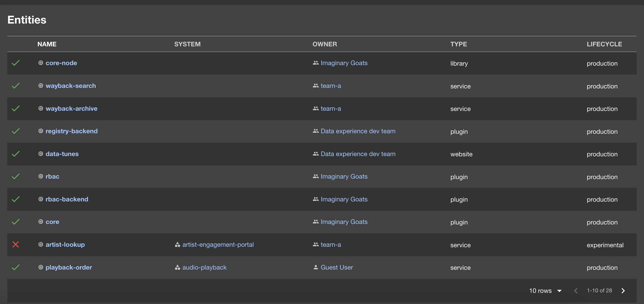Open the audio-playback system link
Viewport: 644px width, 304px height.
pos(204,267)
